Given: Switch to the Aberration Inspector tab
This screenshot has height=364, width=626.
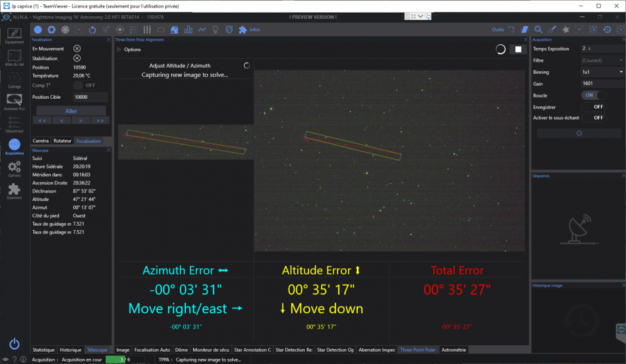Looking at the screenshot, I should click(x=376, y=350).
